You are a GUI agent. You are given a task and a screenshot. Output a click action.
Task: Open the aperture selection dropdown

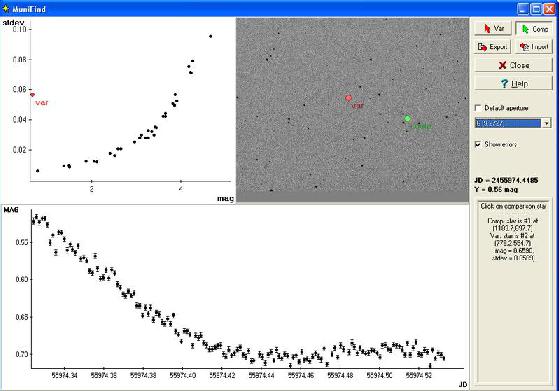click(546, 123)
